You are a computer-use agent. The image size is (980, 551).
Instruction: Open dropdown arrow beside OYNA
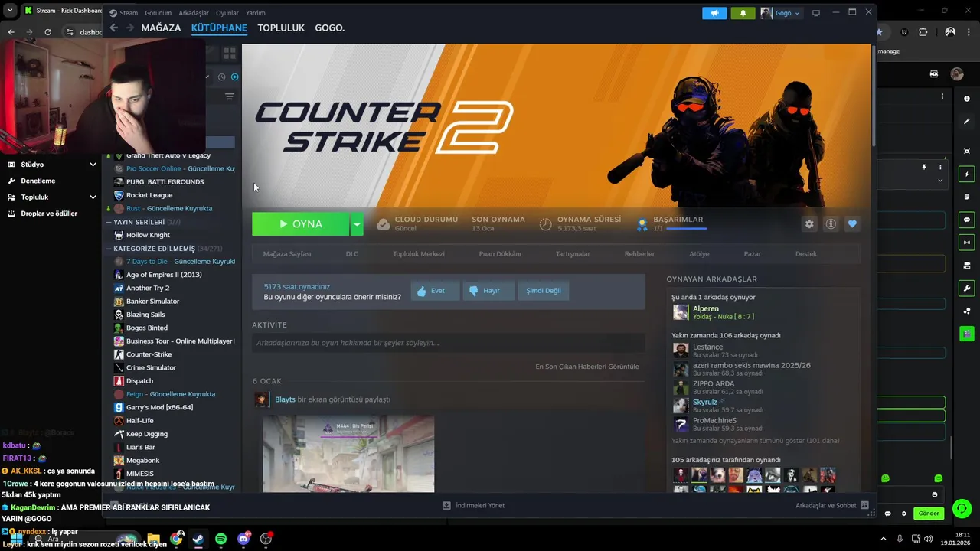pyautogui.click(x=357, y=224)
